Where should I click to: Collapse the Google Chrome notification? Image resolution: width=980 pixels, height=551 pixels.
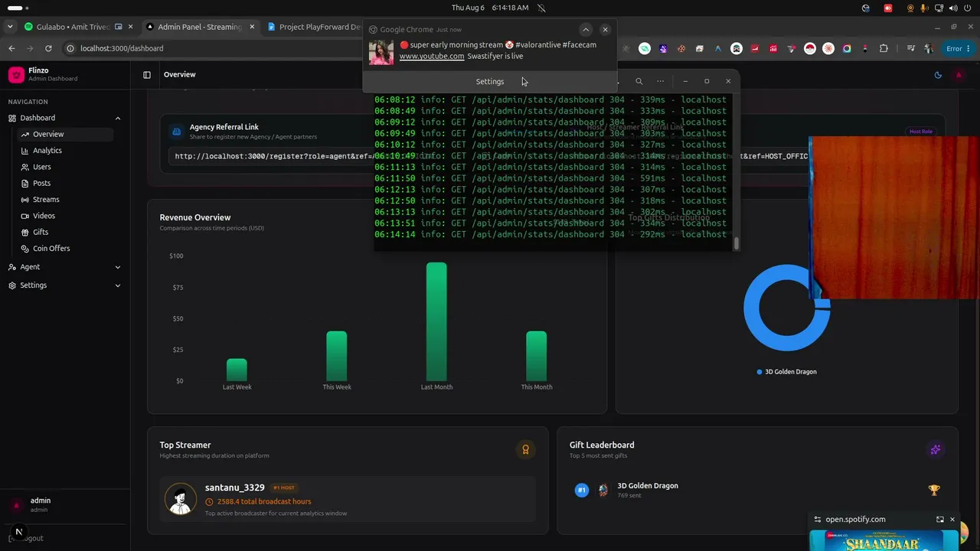[586, 30]
